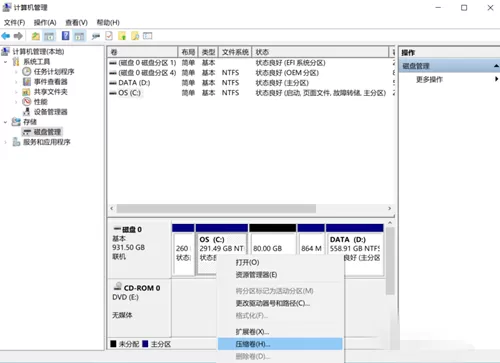Click the Up one level folder icon
This screenshot has height=363, width=500.
click(36, 36)
